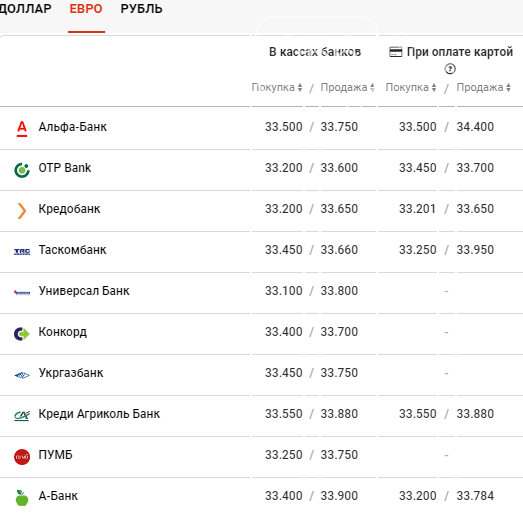
Task: Click the Креди Агриколь Банк logo icon
Action: coord(22,416)
